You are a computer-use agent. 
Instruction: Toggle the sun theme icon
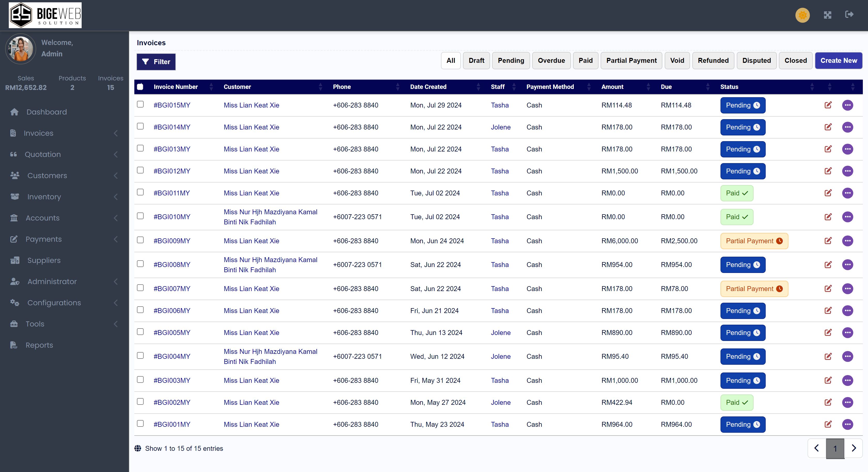802,15
